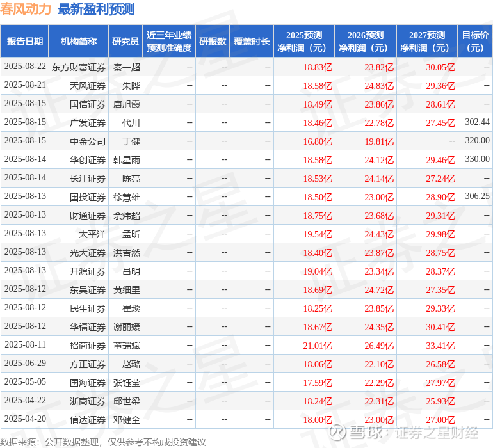Click researcher 朱晔

[x=131, y=86]
